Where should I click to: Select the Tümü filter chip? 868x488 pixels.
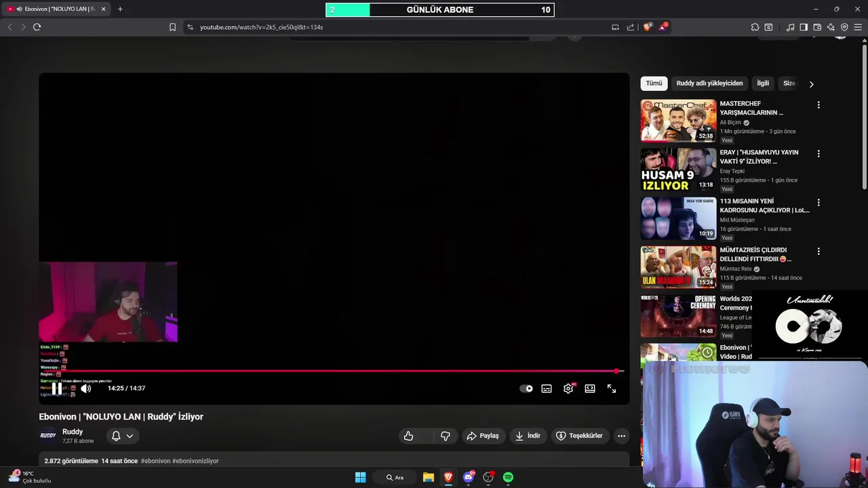tap(654, 83)
